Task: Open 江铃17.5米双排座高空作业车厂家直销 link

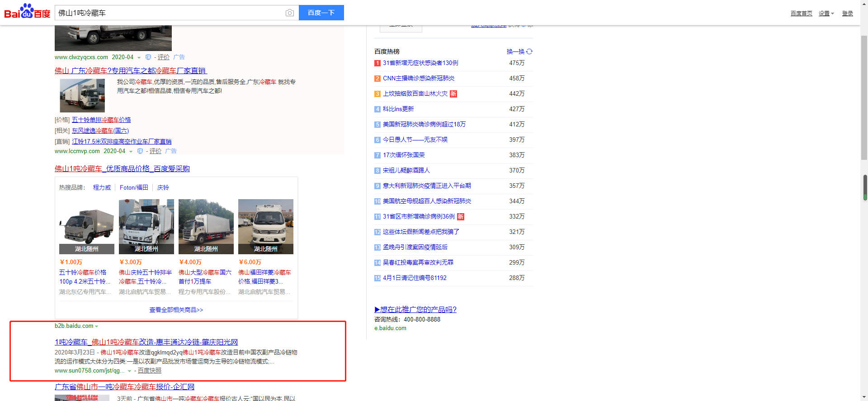Action: [122, 141]
